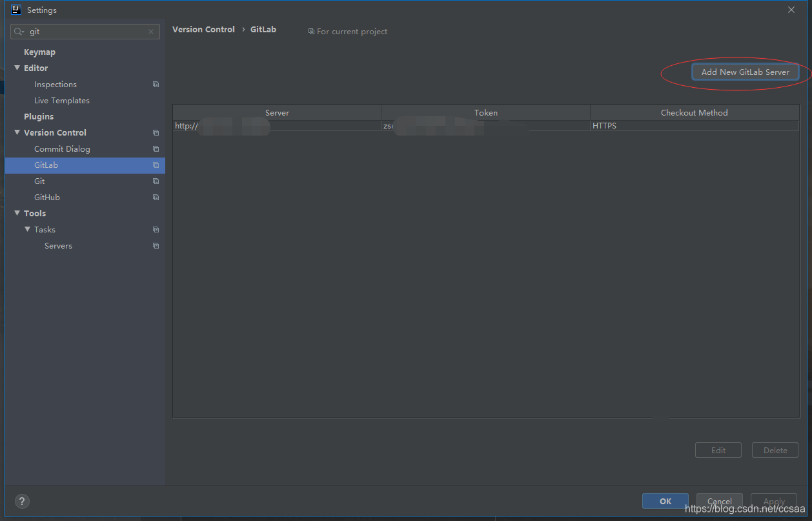This screenshot has height=521, width=812.
Task: Select the http:// server table cell
Action: click(x=277, y=126)
